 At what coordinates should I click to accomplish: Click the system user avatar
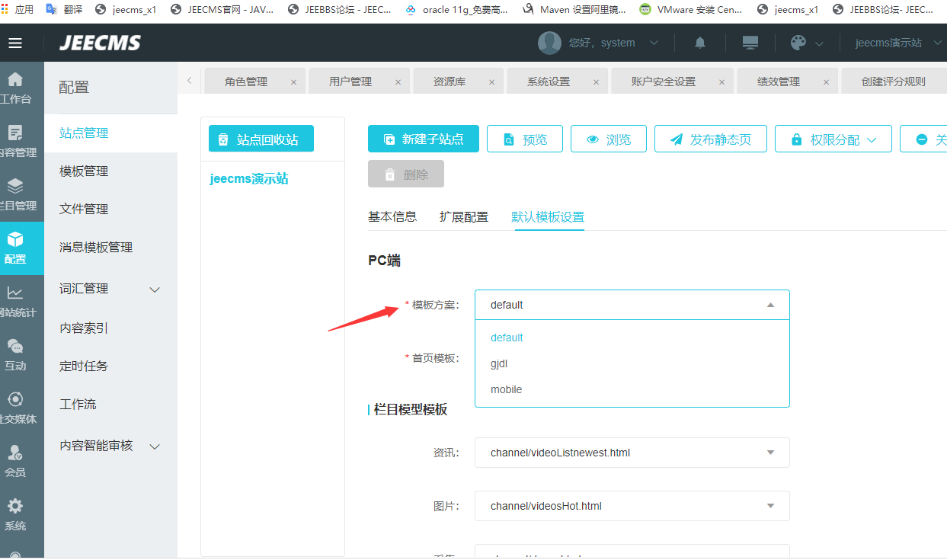(549, 43)
